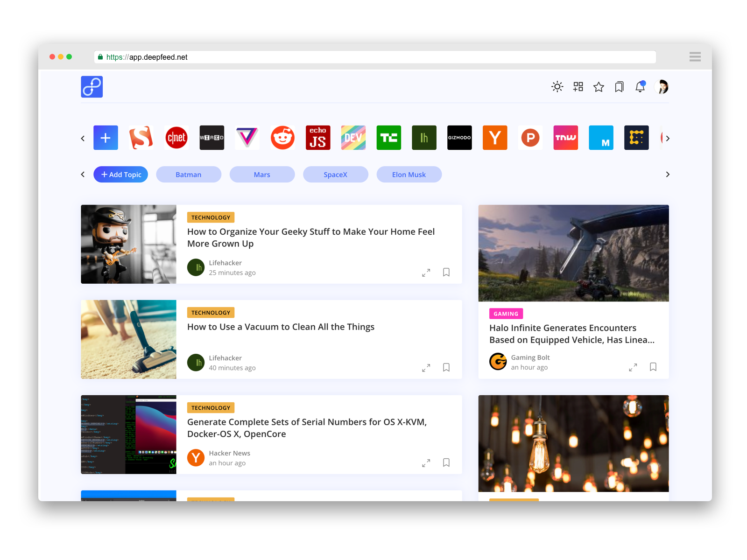The image size is (747, 560).
Task: Open the Hacker News source icon
Action: pos(495,138)
